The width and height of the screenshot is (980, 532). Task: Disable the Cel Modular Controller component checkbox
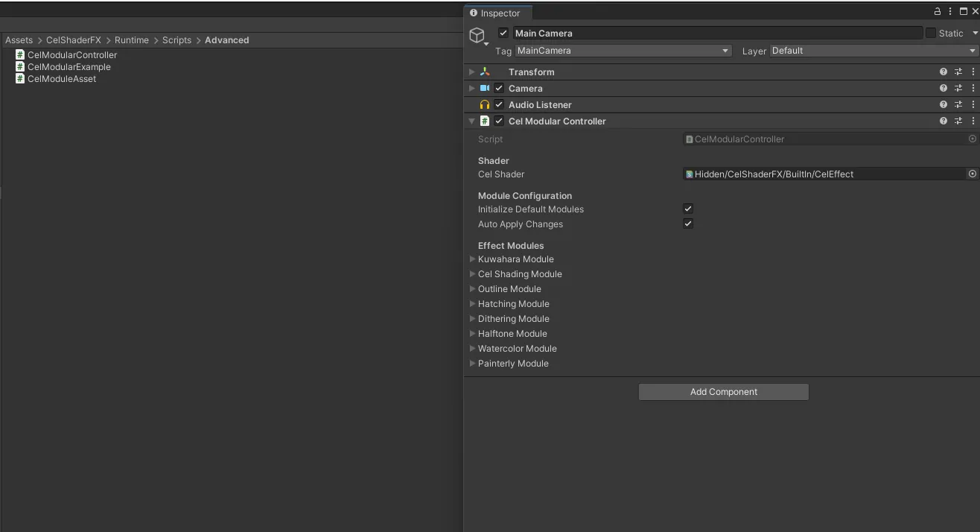point(499,121)
